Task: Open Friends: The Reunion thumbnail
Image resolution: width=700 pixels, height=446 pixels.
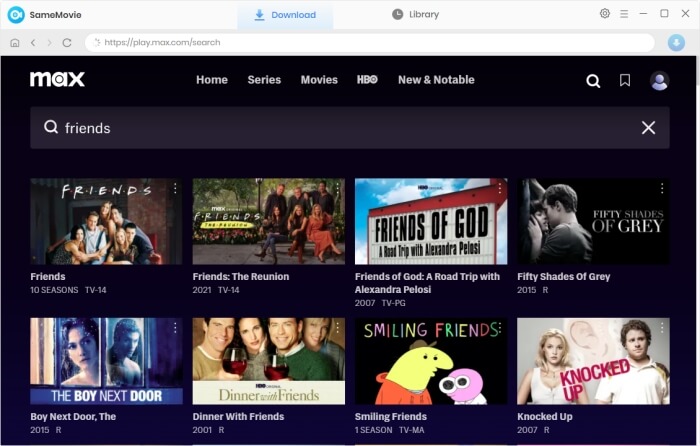Action: [x=268, y=221]
